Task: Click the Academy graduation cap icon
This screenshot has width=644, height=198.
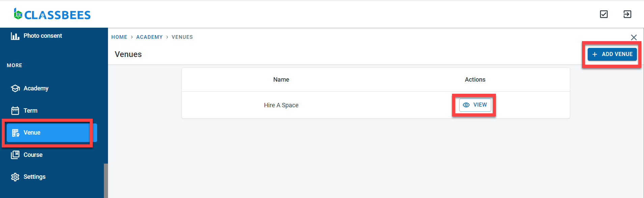Action: point(15,88)
